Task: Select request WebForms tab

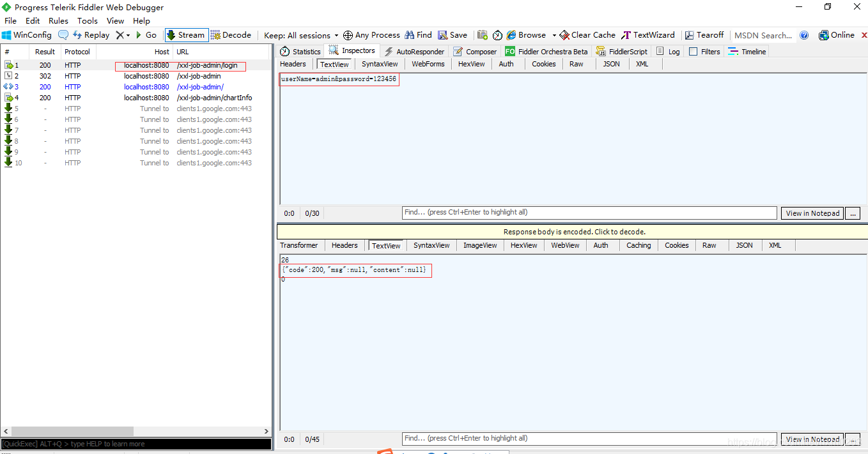Action: 428,64
